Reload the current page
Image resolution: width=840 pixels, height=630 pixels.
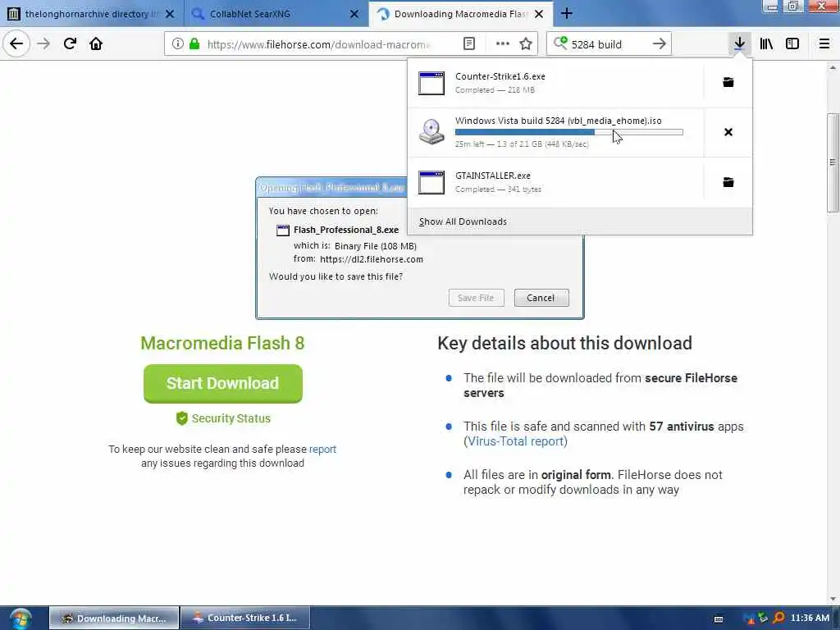pos(70,43)
